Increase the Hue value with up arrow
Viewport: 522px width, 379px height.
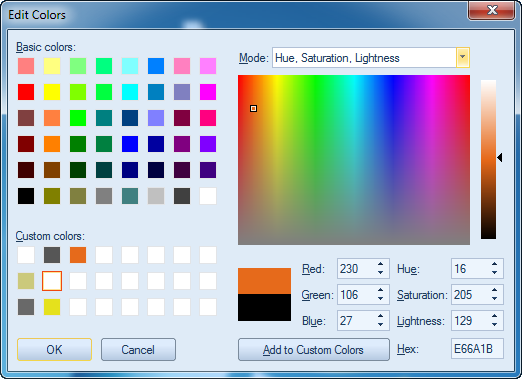pyautogui.click(x=495, y=264)
